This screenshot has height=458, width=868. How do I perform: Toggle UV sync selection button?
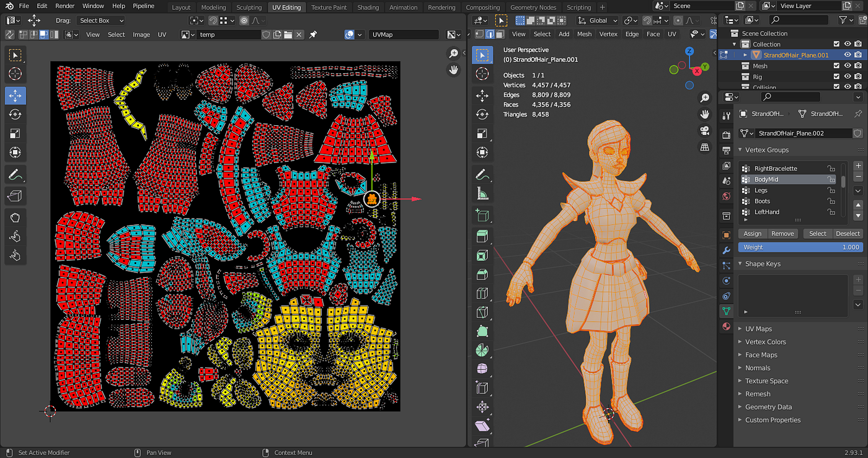[x=10, y=35]
